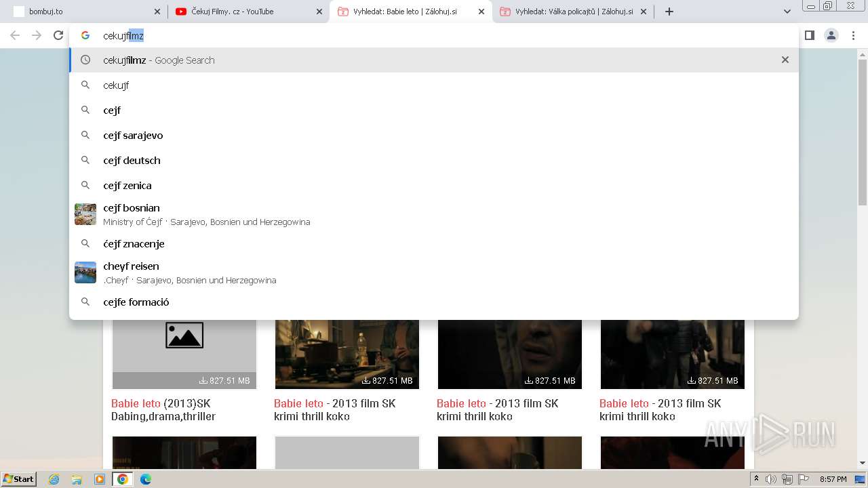Select the ćejf znacenje suggestion
Viewport: 868px width, 488px height.
tap(434, 244)
